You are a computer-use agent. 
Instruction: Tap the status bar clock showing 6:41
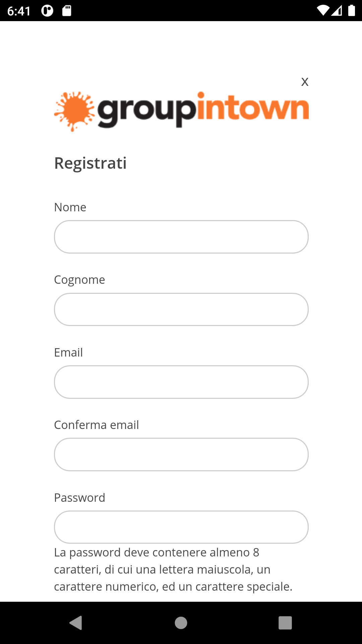(x=19, y=11)
